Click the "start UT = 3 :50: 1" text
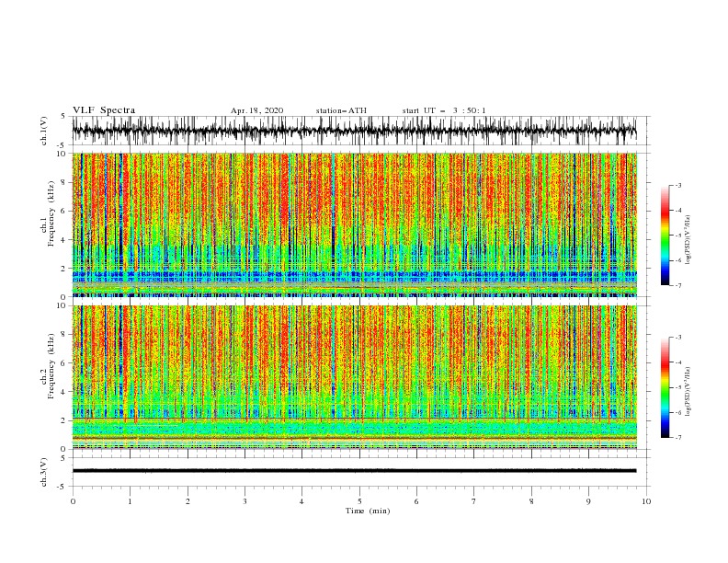 [444, 110]
